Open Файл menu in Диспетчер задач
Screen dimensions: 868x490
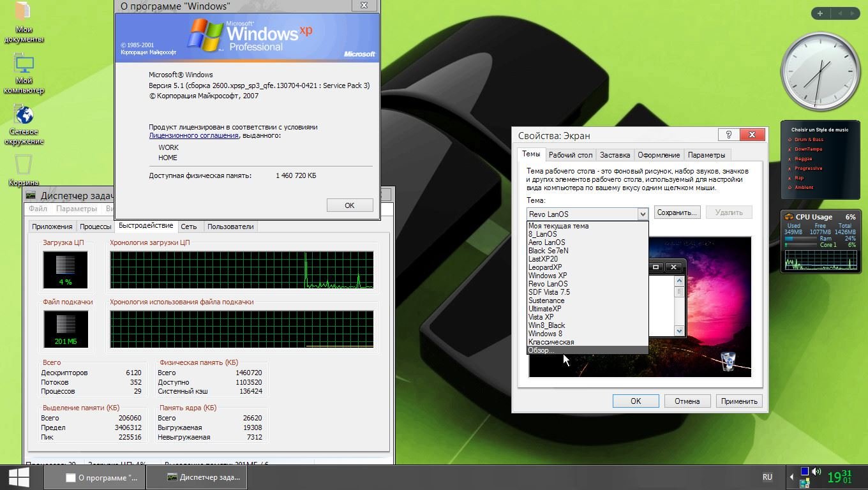38,209
